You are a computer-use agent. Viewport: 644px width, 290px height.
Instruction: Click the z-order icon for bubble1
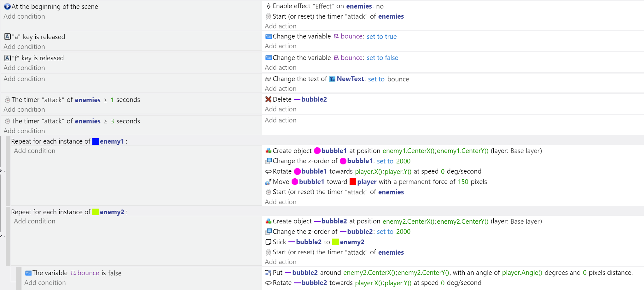(x=268, y=161)
